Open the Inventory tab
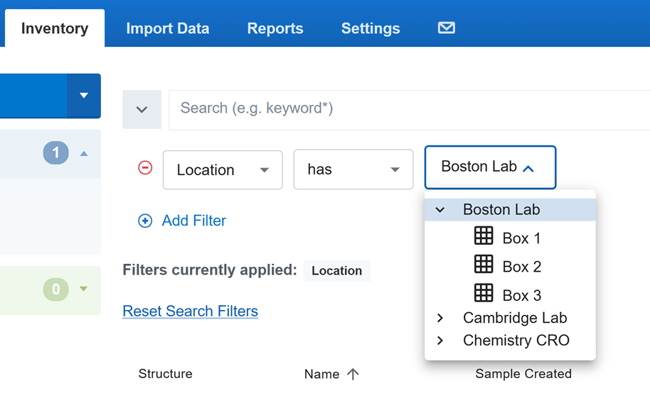 [x=55, y=28]
